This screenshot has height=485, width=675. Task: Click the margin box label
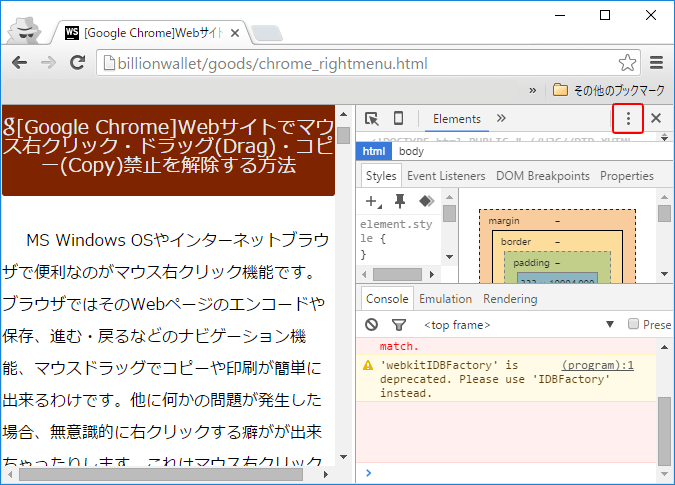click(504, 221)
